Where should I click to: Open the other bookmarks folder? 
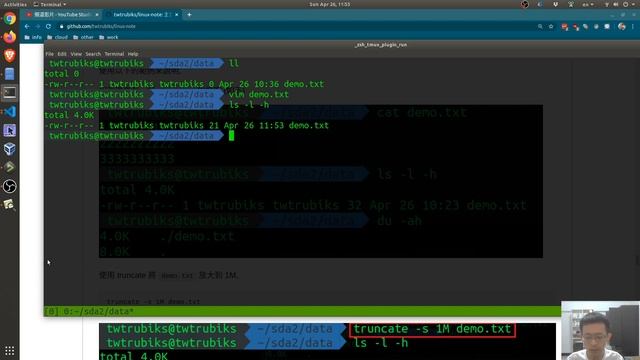[83, 37]
